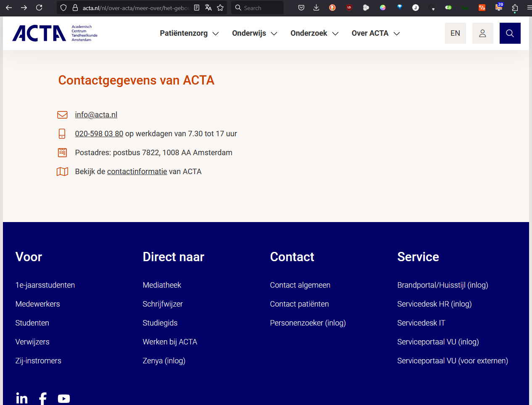The image size is (532, 405).
Task: Focus the browser search box
Action: 257,8
